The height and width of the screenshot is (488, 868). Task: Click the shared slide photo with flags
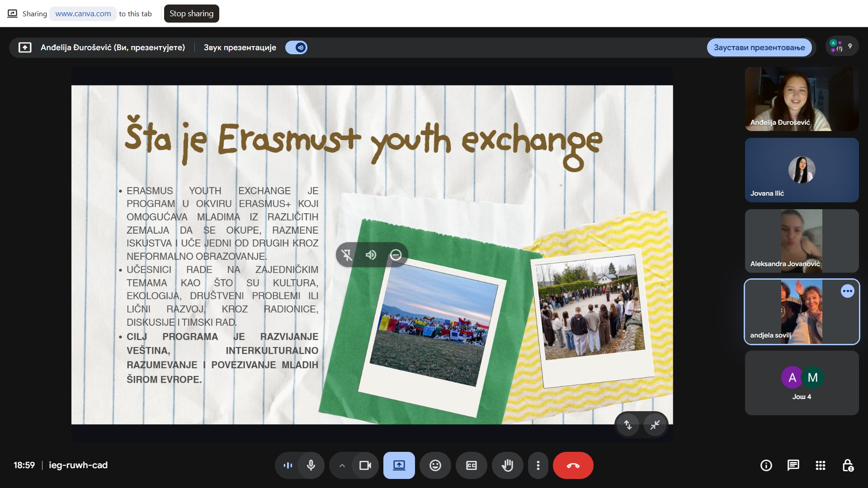click(x=433, y=325)
